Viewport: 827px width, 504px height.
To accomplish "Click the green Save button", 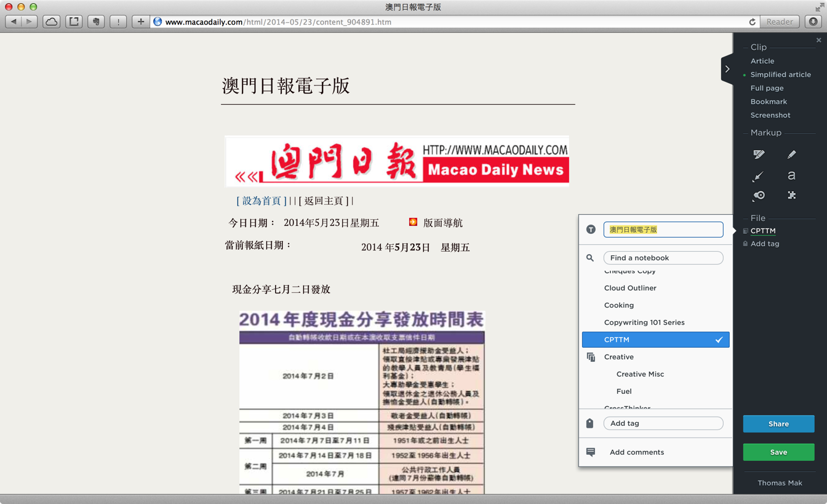I will click(778, 452).
